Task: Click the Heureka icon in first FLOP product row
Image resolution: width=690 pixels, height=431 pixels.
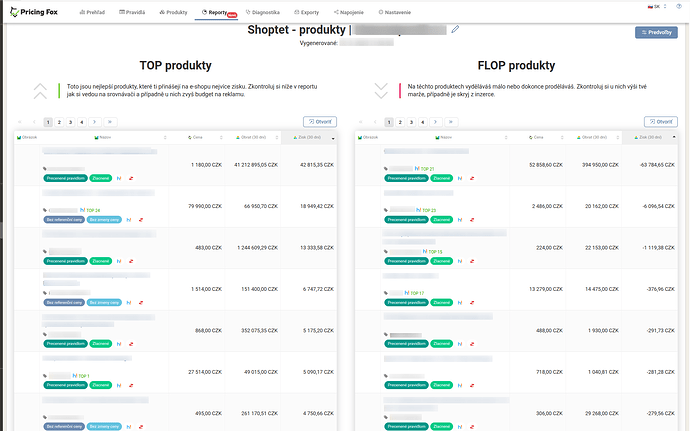Action: coord(459,178)
